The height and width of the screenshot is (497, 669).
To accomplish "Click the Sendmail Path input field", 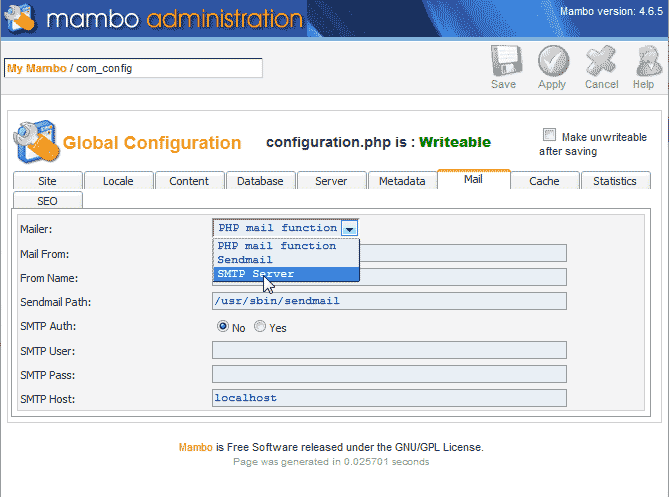I will [x=389, y=301].
